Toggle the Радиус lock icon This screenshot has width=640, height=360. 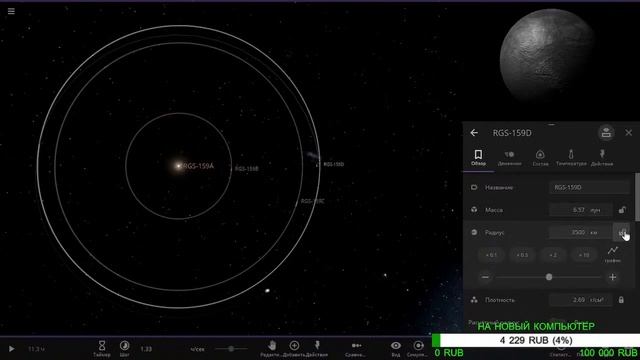(x=622, y=232)
